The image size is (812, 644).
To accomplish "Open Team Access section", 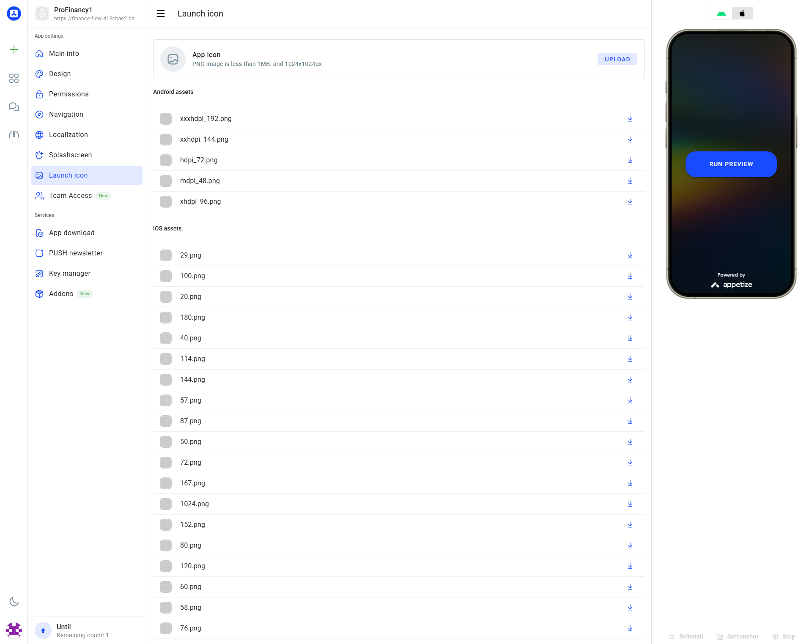I will [87, 195].
